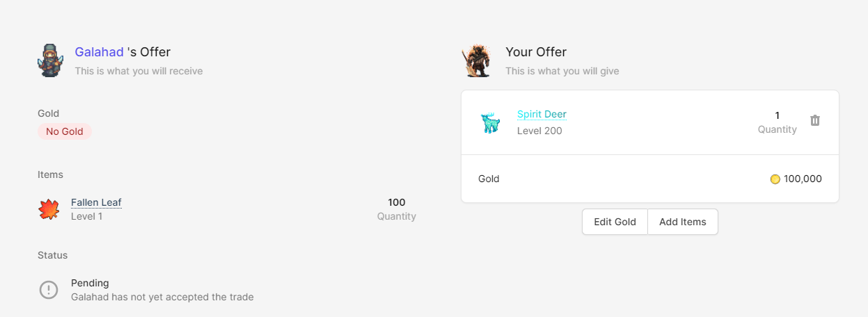The height and width of the screenshot is (317, 868).
Task: Click the "Galahad has not yet accepted" message
Action: [x=162, y=297]
